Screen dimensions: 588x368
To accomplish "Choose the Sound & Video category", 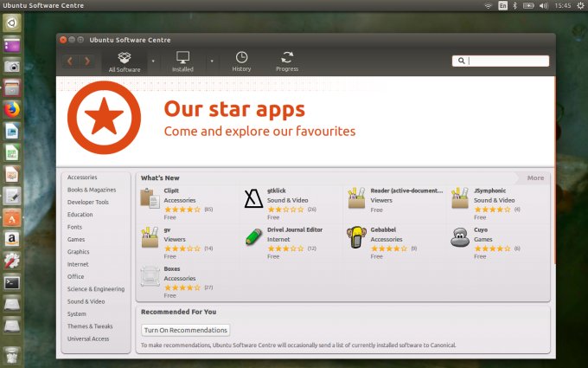I will (x=86, y=301).
